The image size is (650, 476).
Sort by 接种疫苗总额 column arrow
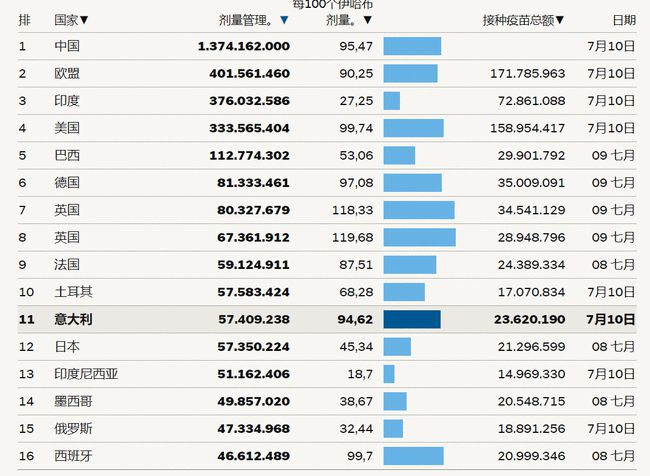(x=560, y=20)
